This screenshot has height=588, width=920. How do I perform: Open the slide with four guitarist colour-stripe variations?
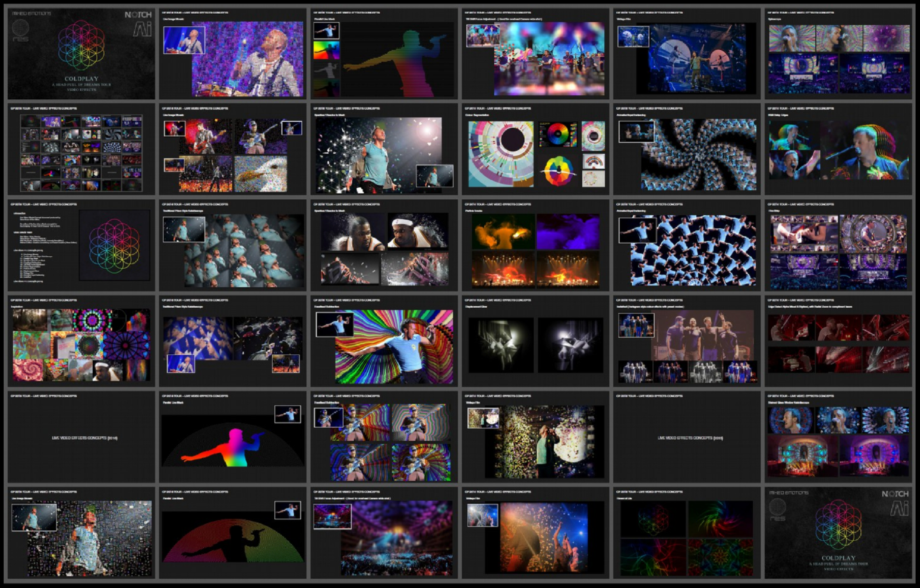(384, 437)
